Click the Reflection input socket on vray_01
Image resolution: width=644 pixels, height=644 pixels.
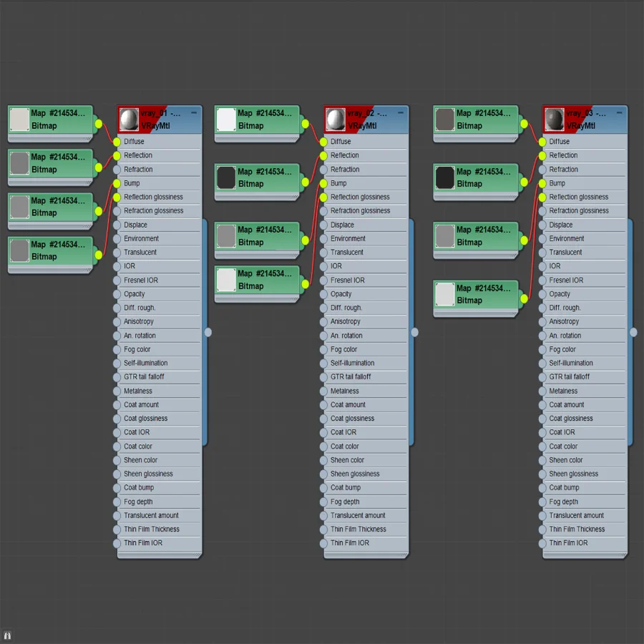point(117,156)
